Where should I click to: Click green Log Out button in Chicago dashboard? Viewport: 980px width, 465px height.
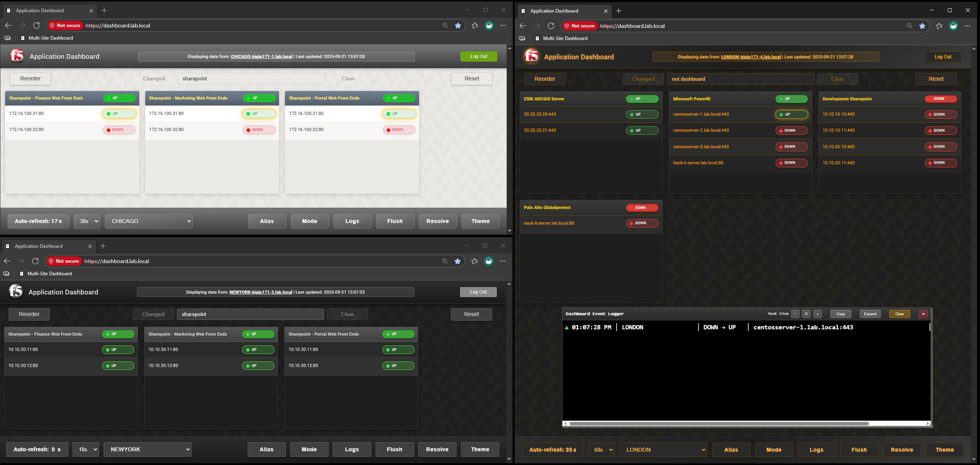[479, 56]
